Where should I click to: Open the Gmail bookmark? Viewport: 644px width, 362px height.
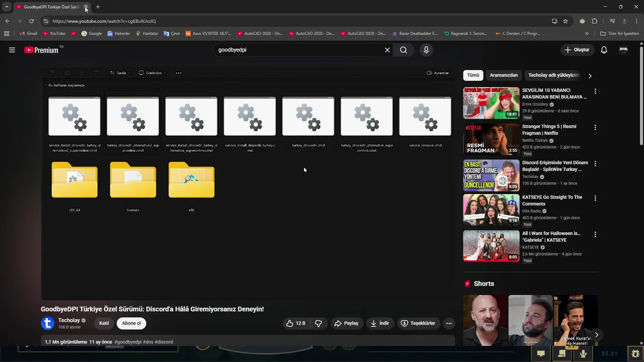[28, 34]
